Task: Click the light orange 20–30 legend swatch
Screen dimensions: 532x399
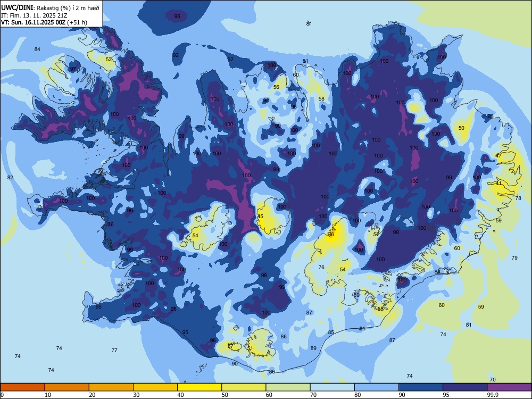Action: pyautogui.click(x=111, y=387)
